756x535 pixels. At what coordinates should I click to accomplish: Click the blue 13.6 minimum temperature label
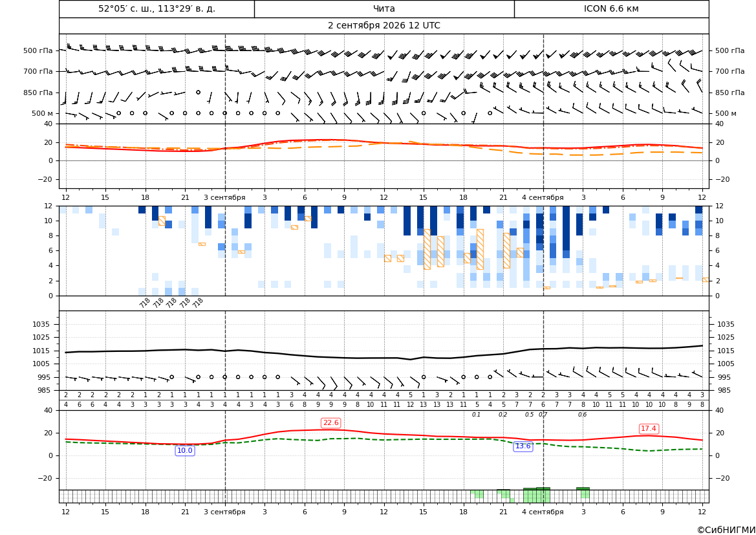click(523, 446)
